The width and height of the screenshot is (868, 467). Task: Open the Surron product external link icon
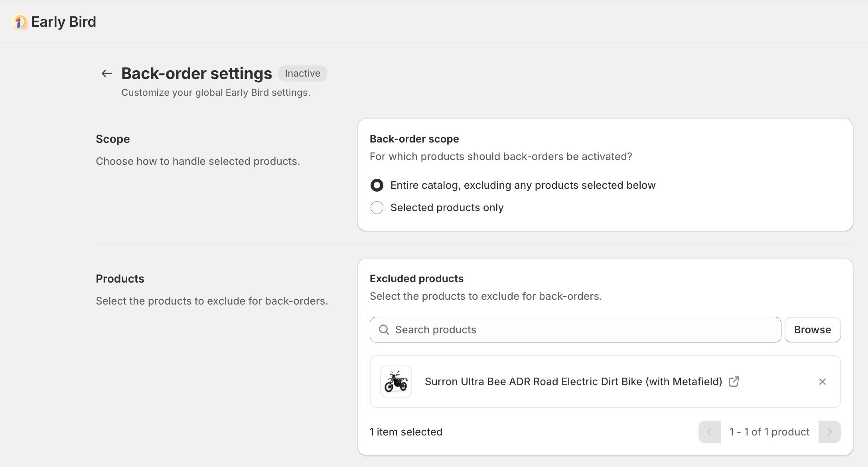[734, 382]
